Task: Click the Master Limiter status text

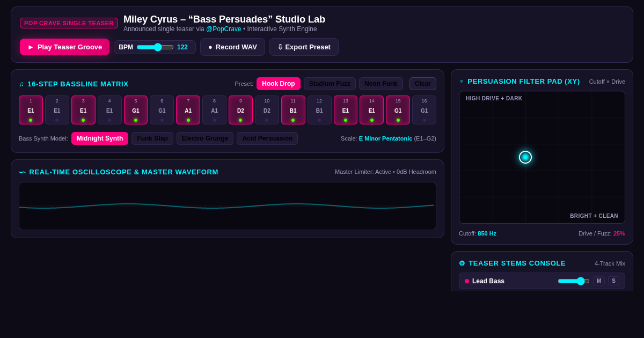Action: [x=385, y=172]
